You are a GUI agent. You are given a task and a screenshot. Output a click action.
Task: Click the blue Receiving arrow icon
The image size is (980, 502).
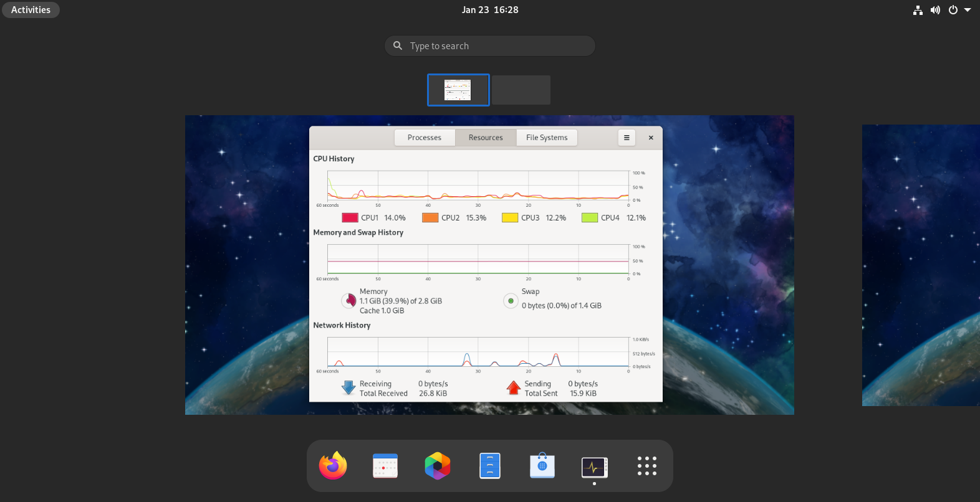[348, 388]
